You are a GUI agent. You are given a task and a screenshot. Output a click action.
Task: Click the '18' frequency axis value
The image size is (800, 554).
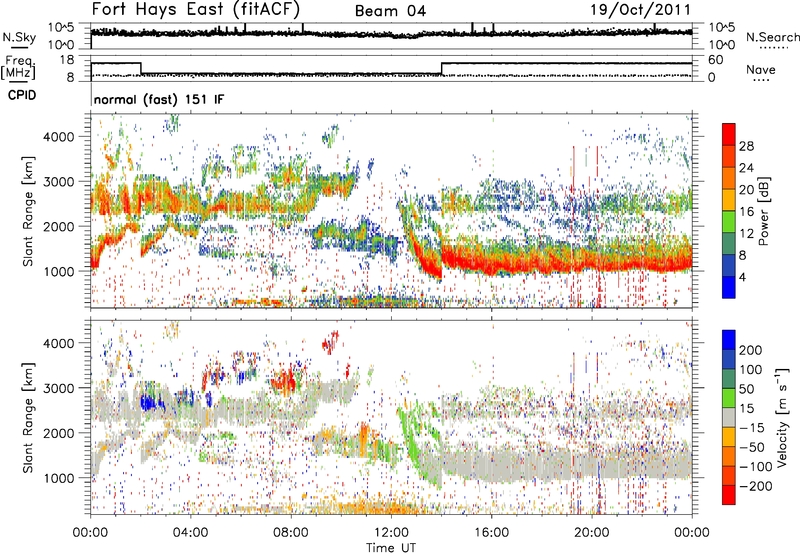coord(67,60)
